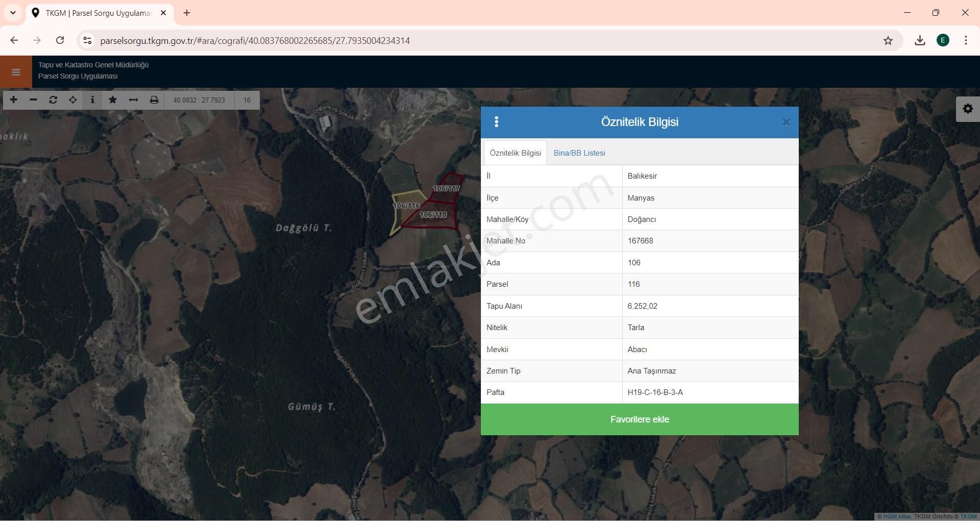Close the TKGM Parsel Sorgu tab
This screenshot has width=980, height=521.
163,13
